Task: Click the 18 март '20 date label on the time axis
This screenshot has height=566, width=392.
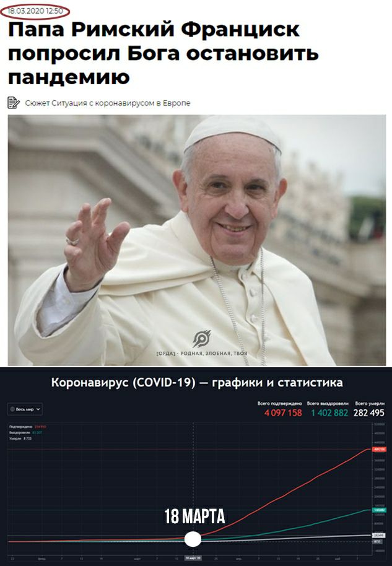Action: 193,558
